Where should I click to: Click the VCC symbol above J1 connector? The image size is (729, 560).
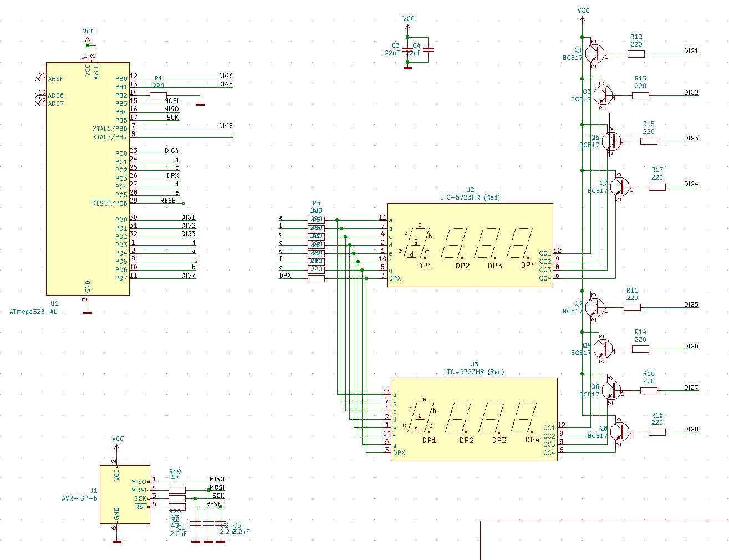point(118,440)
